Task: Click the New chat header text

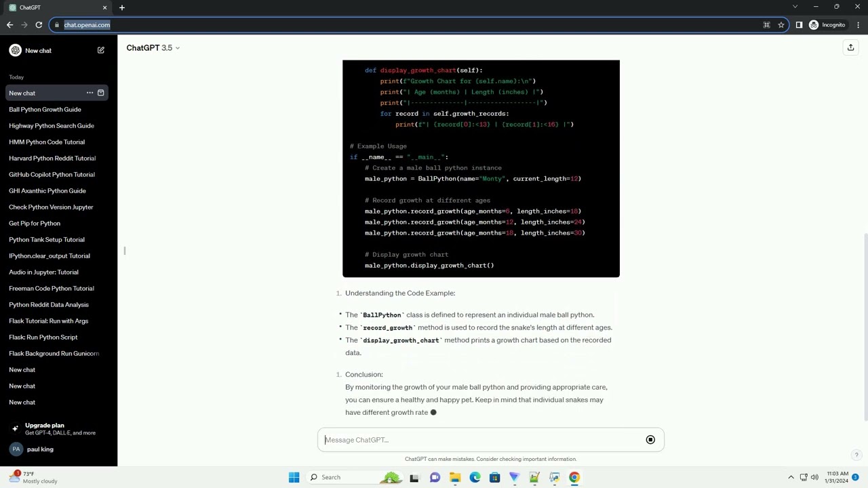Action: (x=38, y=51)
